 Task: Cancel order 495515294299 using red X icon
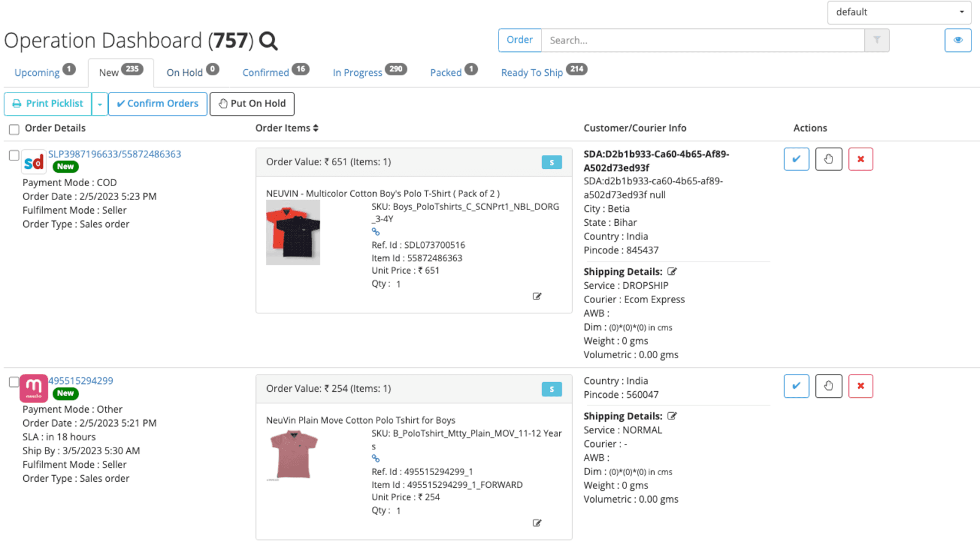tap(861, 386)
